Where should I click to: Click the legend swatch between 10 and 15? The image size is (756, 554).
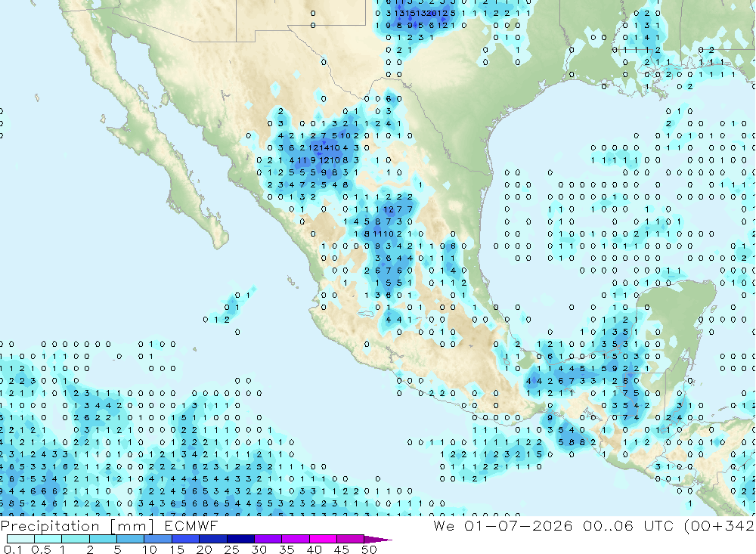[x=158, y=539]
